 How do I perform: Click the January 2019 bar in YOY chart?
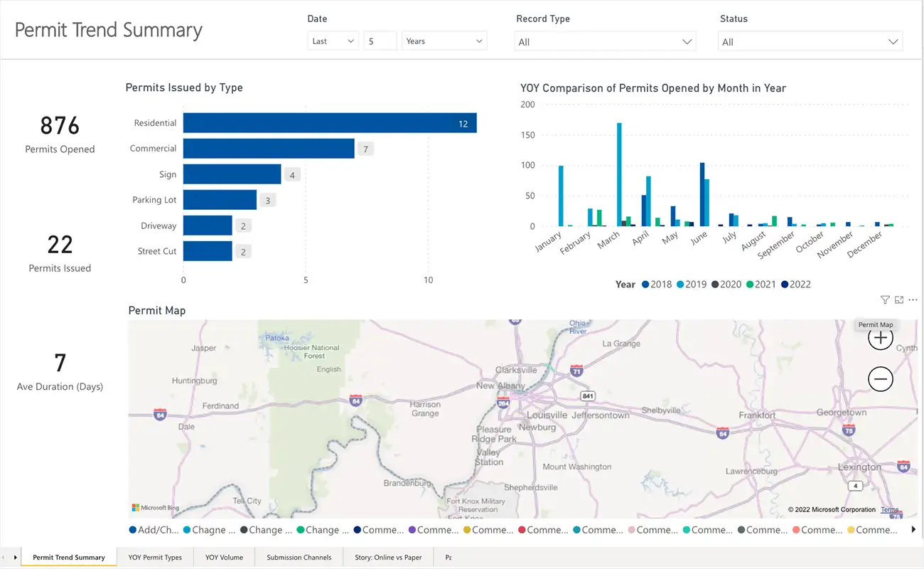pyautogui.click(x=561, y=196)
